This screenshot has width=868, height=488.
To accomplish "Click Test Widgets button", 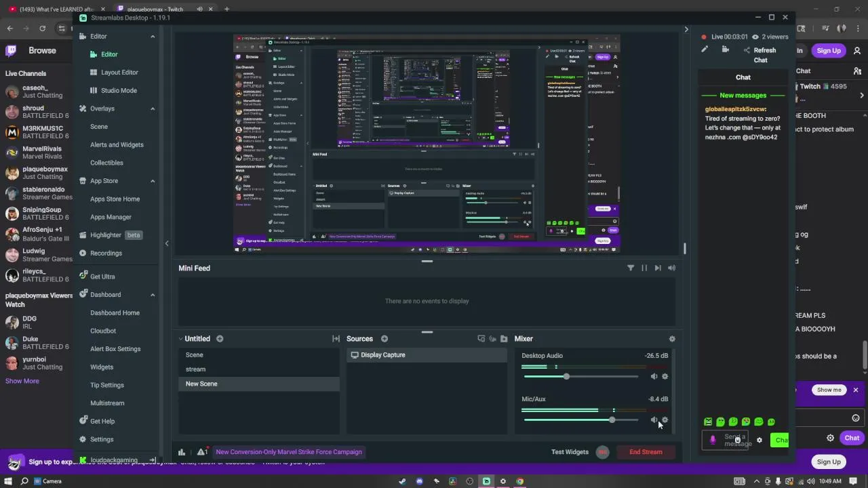I will tap(570, 452).
